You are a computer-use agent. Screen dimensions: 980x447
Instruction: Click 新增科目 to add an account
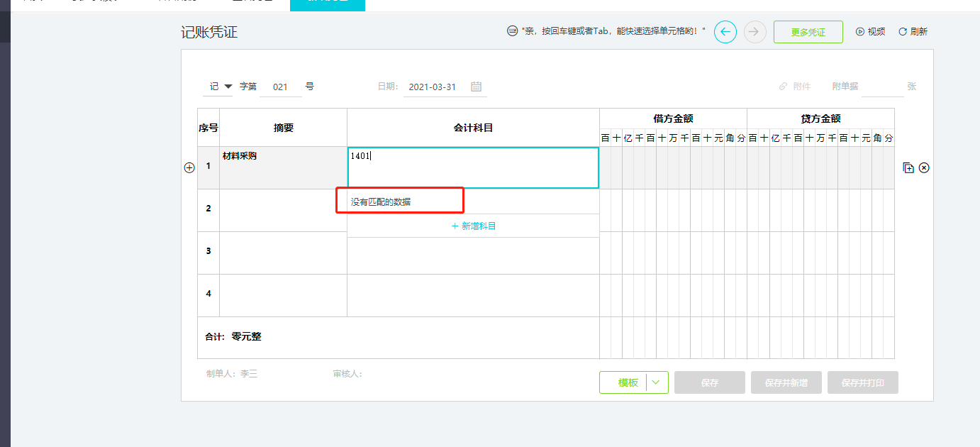[x=473, y=226]
